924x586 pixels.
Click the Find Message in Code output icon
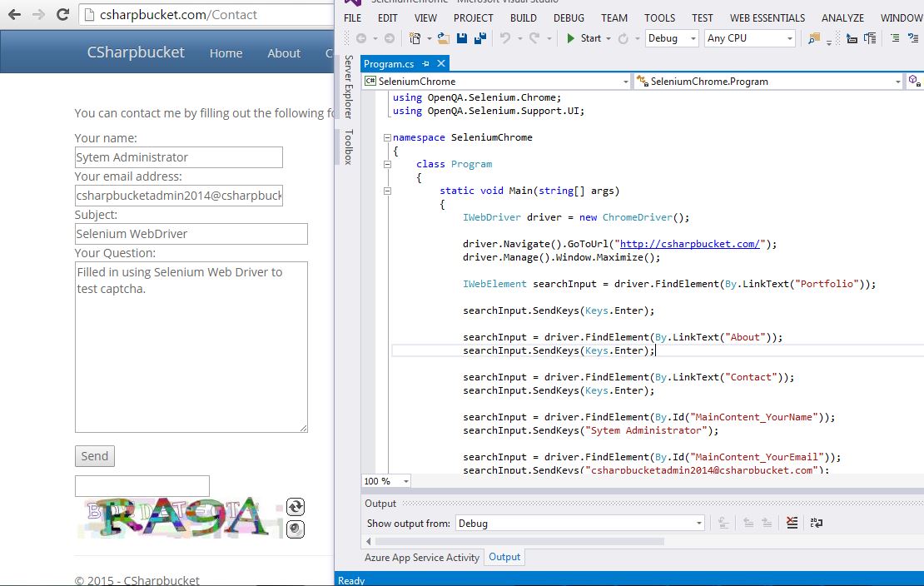coord(723,523)
